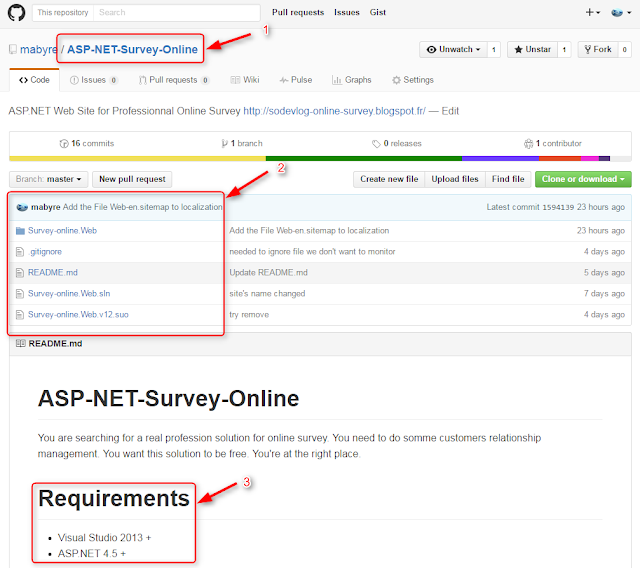
Task: Click the file icon beside README.md in the list
Action: (x=20, y=273)
